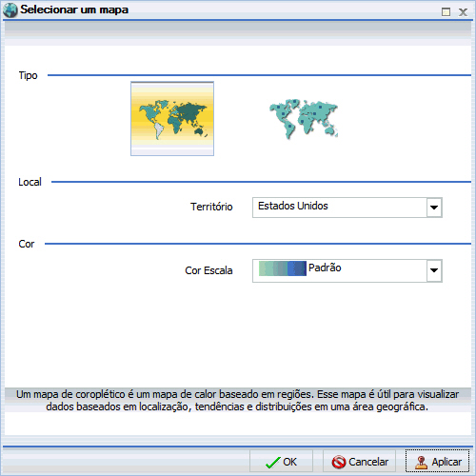The width and height of the screenshot is (476, 476).
Task: Open the Cor Escala dropdown arrow
Action: (434, 270)
